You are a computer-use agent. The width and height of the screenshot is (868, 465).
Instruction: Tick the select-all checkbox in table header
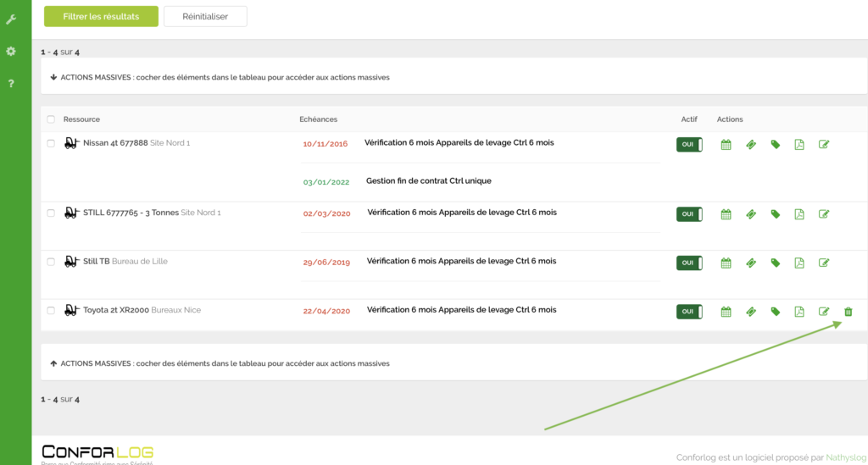tap(51, 119)
